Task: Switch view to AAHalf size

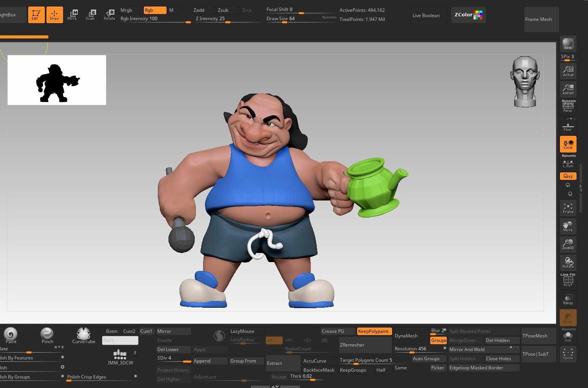Action: pyautogui.click(x=568, y=89)
